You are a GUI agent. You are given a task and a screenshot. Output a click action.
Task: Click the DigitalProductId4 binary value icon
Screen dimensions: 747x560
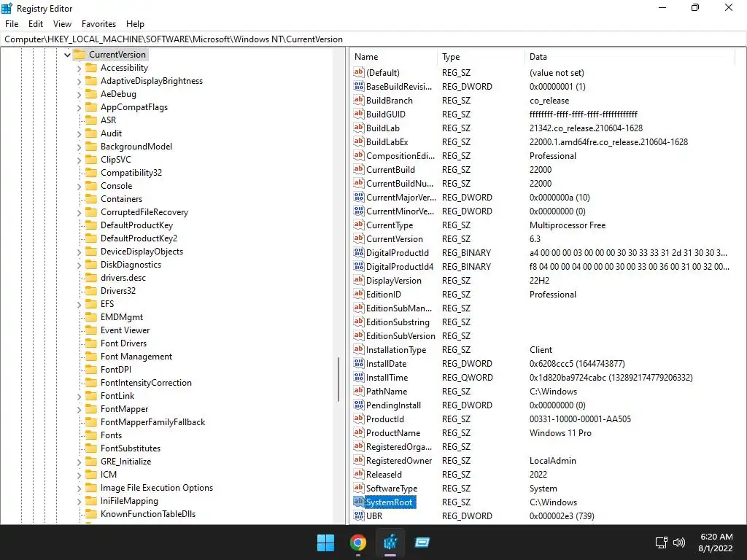point(359,266)
